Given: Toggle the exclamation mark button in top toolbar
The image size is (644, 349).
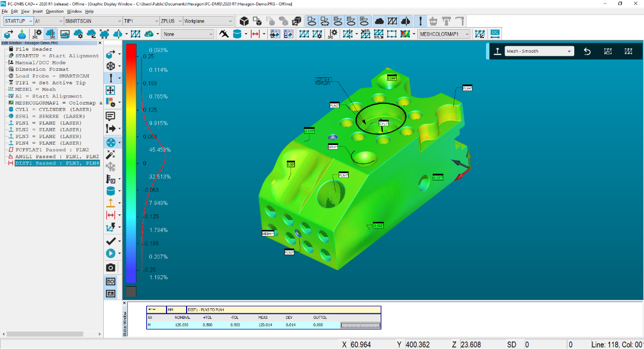Looking at the screenshot, I should [x=420, y=21].
